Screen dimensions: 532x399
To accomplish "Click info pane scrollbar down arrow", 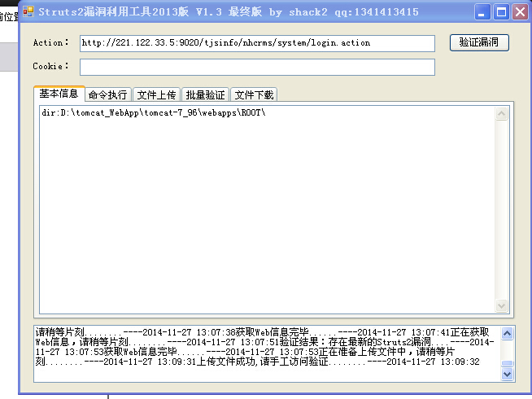I will pos(501,305).
